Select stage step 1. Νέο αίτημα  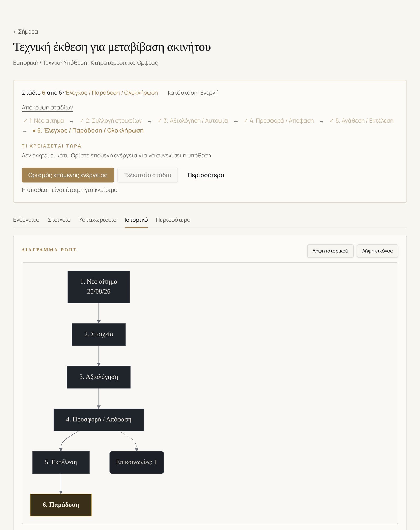coord(44,121)
